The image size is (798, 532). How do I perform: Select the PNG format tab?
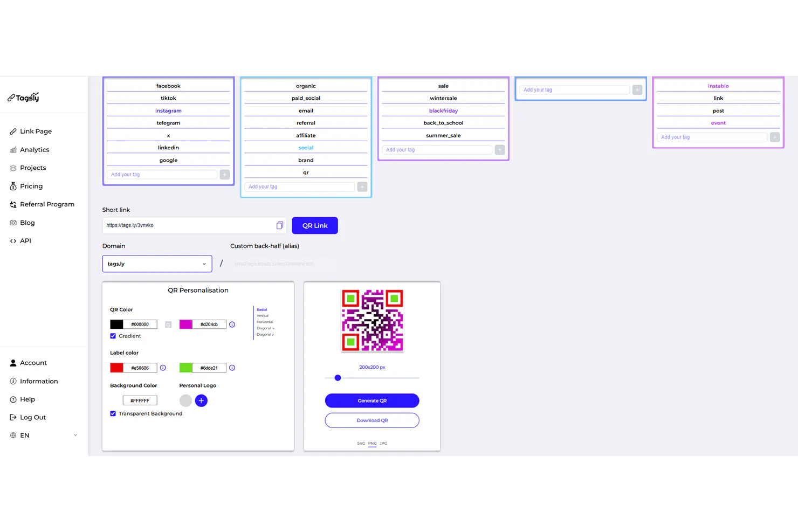tap(372, 444)
